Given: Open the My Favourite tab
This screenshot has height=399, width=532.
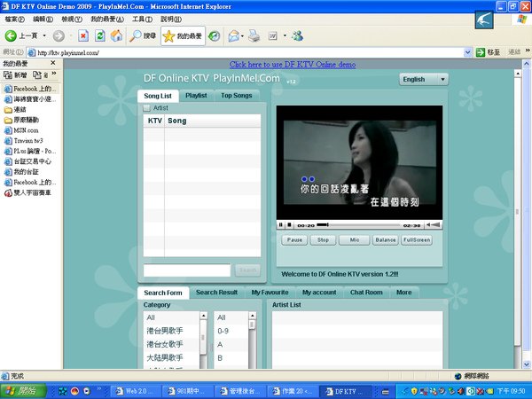Looking at the screenshot, I should click(x=270, y=293).
